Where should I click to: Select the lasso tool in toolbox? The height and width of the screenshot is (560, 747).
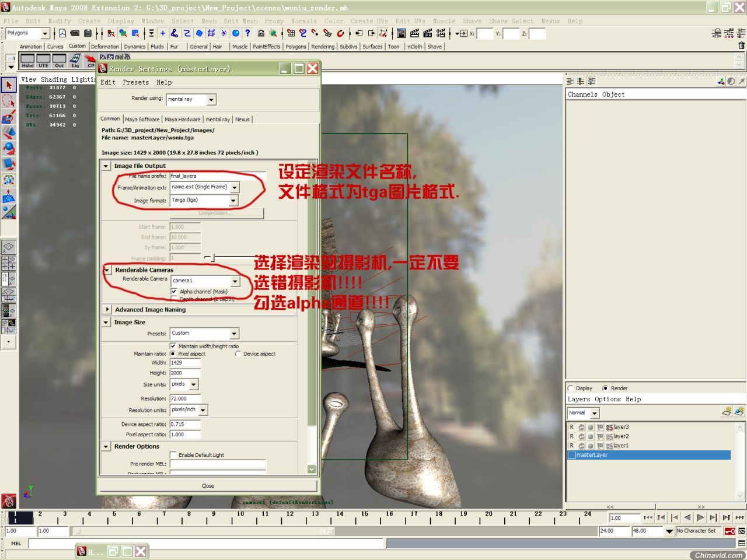click(8, 101)
